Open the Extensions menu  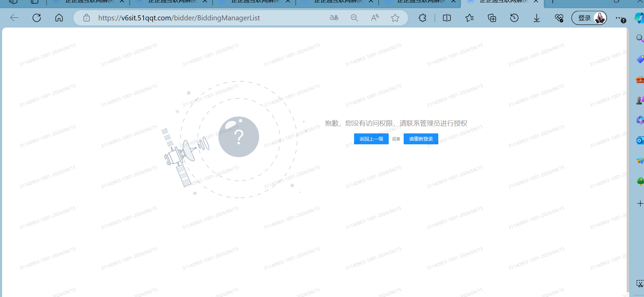422,18
